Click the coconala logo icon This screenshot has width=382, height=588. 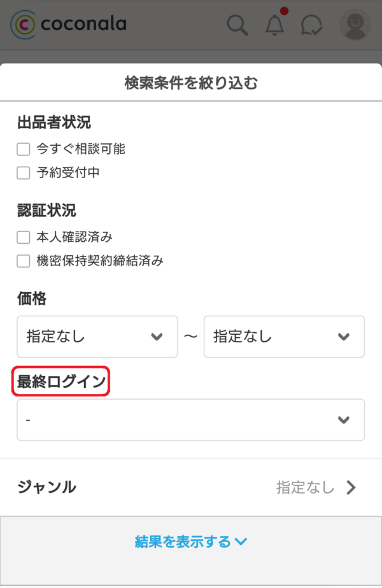(x=24, y=24)
